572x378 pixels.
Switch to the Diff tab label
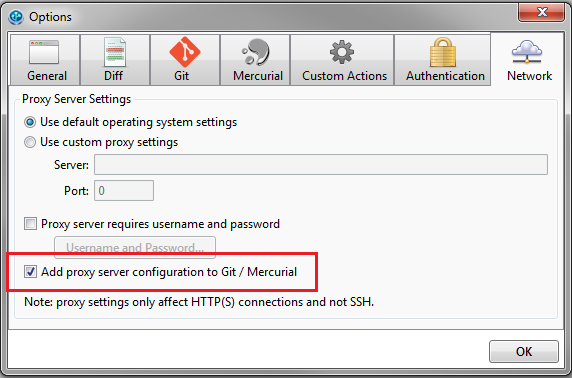tap(113, 76)
